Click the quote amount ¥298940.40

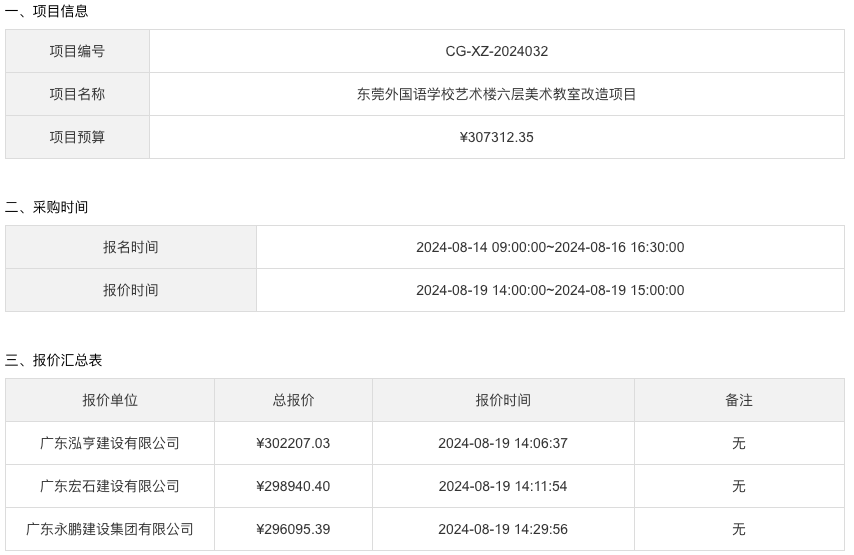click(293, 486)
